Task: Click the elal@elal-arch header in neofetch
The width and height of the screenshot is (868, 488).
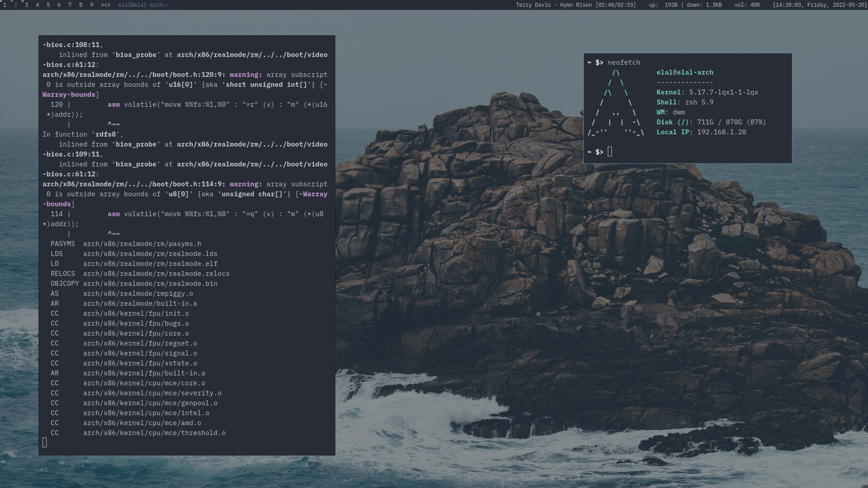Action: [x=685, y=72]
